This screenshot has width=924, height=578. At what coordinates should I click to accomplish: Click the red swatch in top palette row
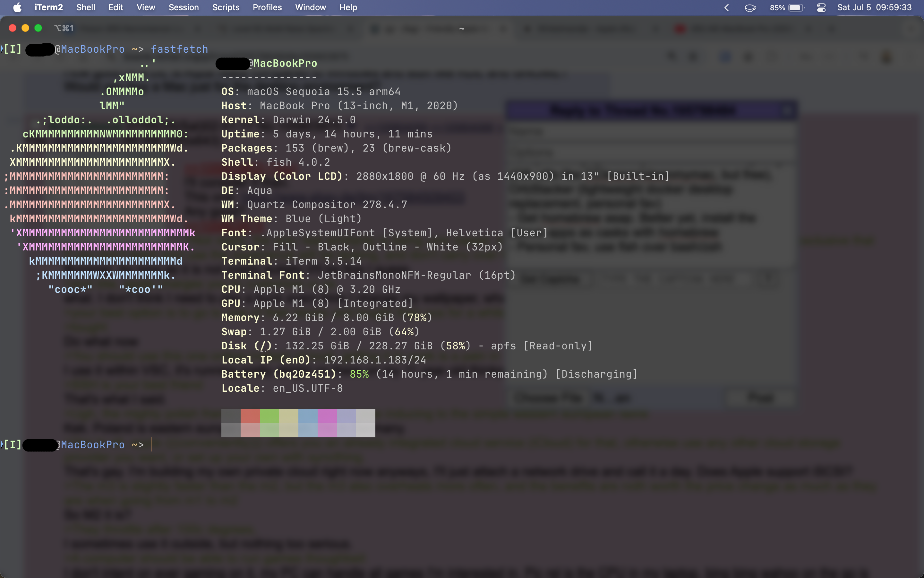coord(250,416)
